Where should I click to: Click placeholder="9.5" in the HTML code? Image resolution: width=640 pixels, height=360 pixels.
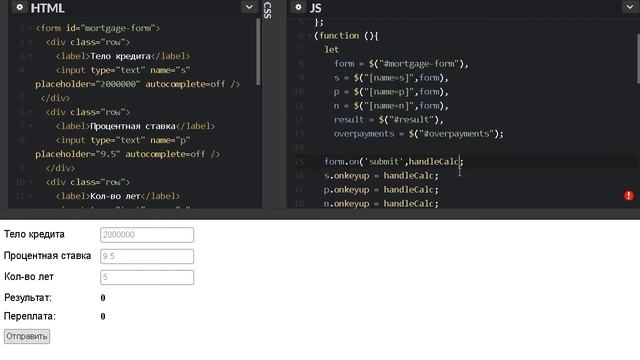(78, 154)
